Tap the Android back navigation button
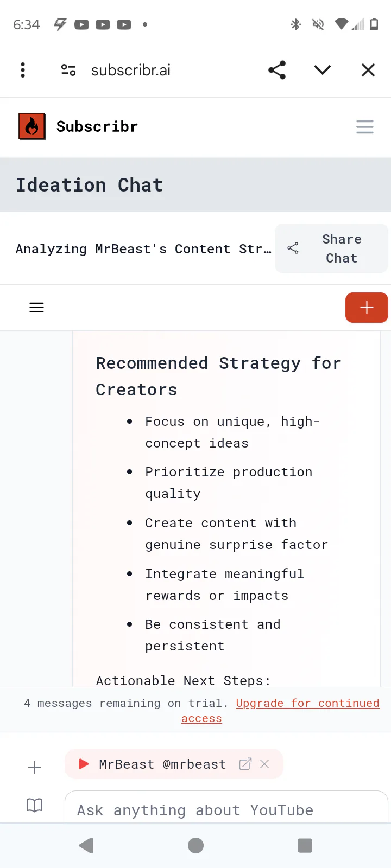The width and height of the screenshot is (391, 868). point(86,845)
